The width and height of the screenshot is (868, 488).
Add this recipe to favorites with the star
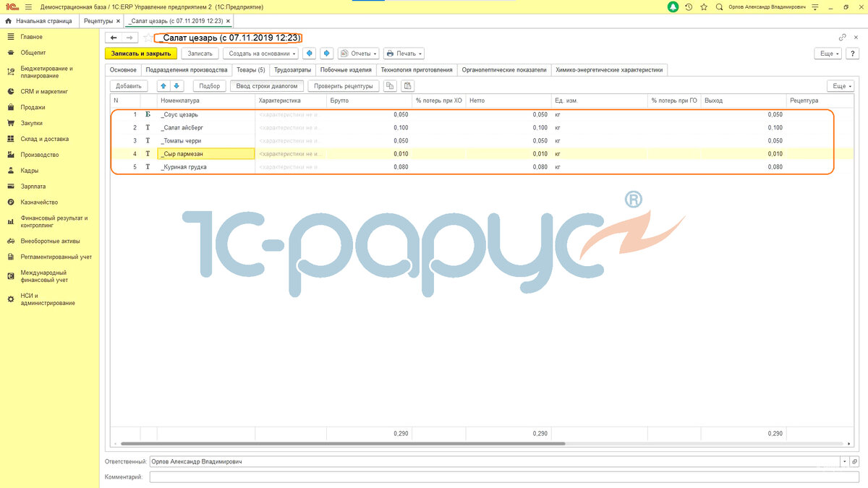148,38
